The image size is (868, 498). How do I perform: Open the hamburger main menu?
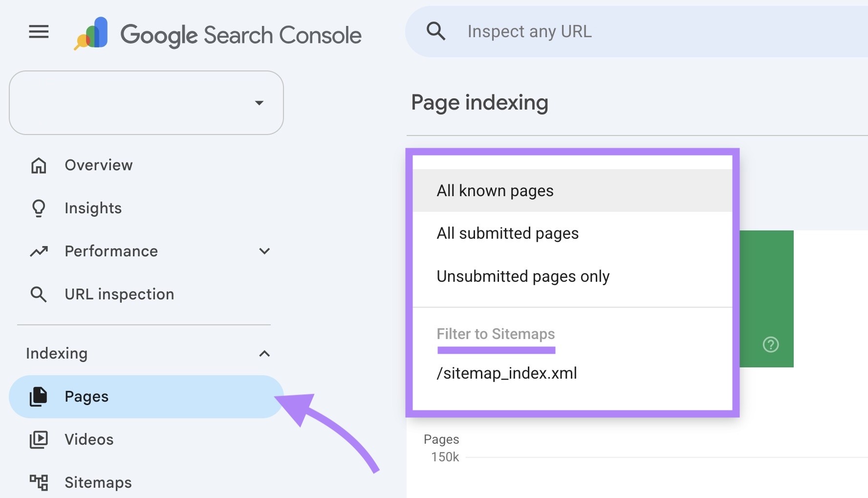coord(39,32)
